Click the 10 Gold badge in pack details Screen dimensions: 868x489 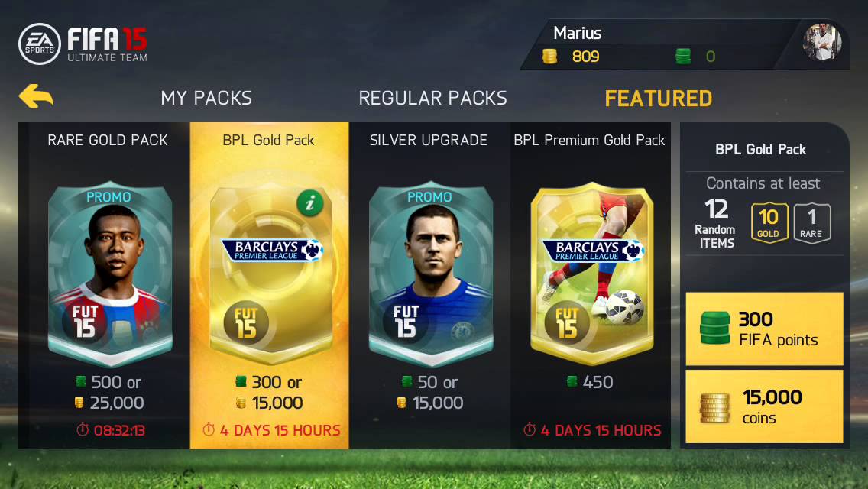pyautogui.click(x=769, y=222)
